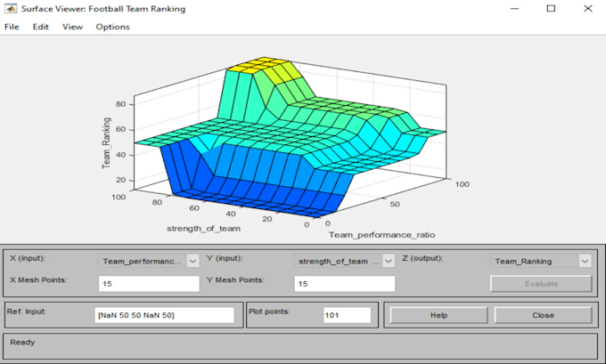Click the Team_Ranking z-axis label
The height and width of the screenshot is (364, 606).
point(106,142)
